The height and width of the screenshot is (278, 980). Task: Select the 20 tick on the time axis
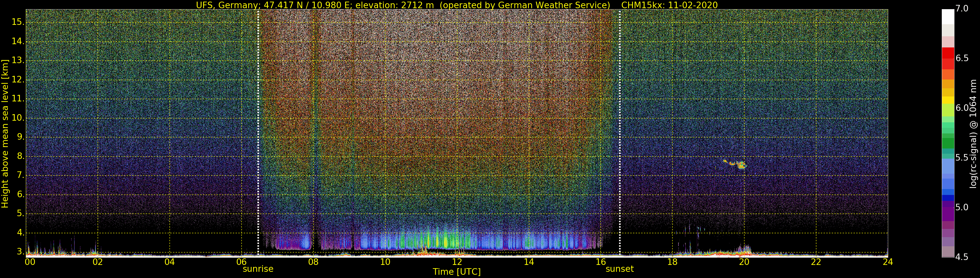tap(744, 262)
